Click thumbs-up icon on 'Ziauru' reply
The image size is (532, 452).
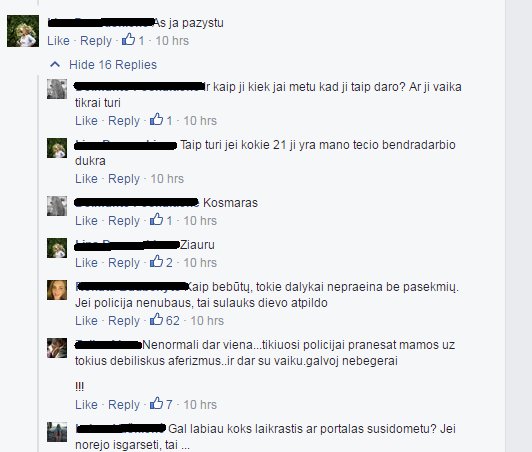tap(156, 261)
